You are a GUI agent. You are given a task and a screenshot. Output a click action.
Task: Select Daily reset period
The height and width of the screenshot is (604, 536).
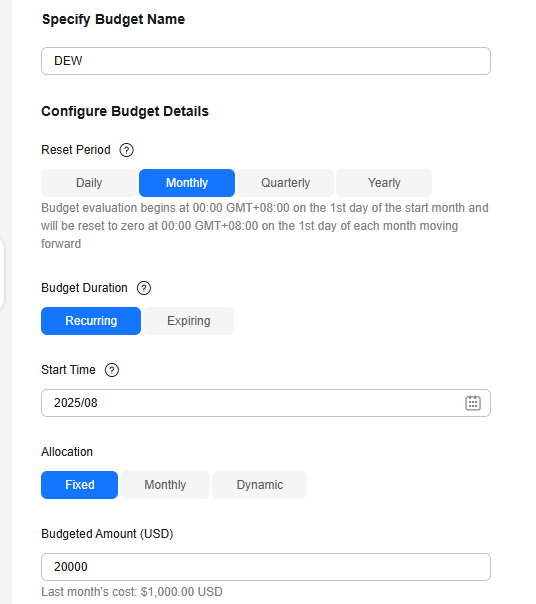[x=89, y=183]
